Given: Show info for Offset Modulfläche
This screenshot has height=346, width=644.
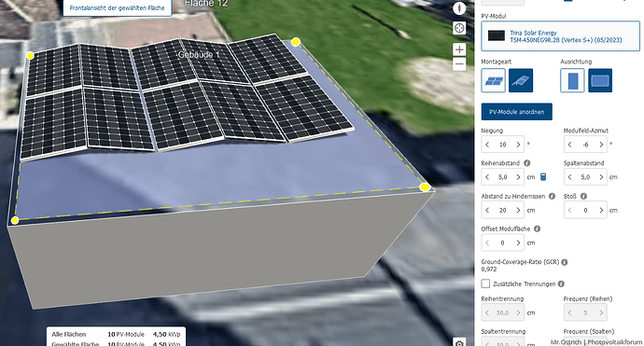Looking at the screenshot, I should (537, 229).
